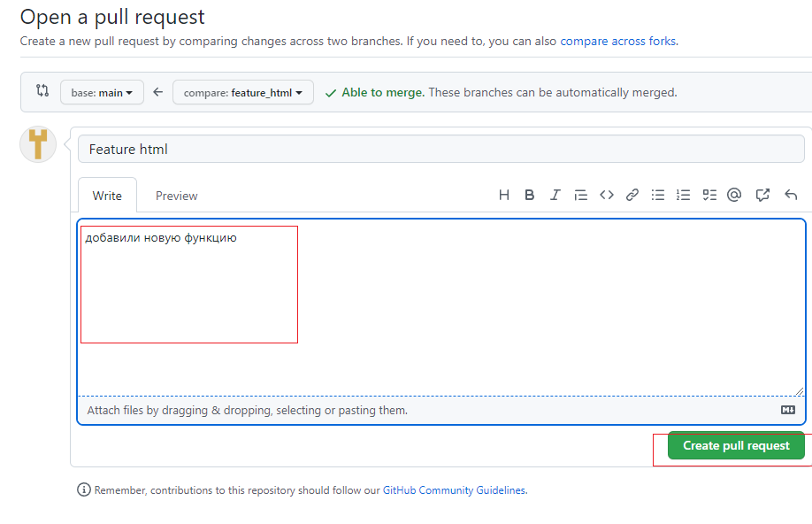Click the Create pull request button
Image resolution: width=812 pixels, height=524 pixels.
(736, 445)
